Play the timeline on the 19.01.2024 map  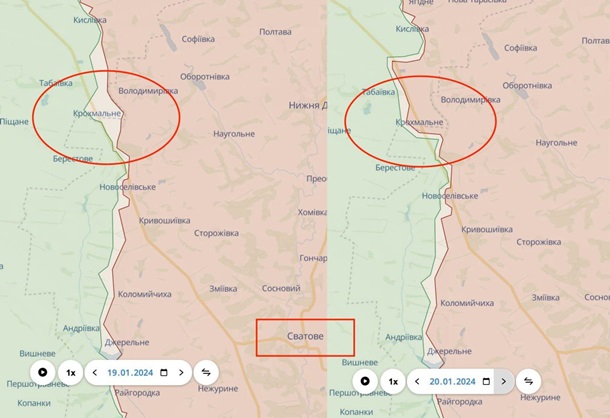pyautogui.click(x=42, y=372)
